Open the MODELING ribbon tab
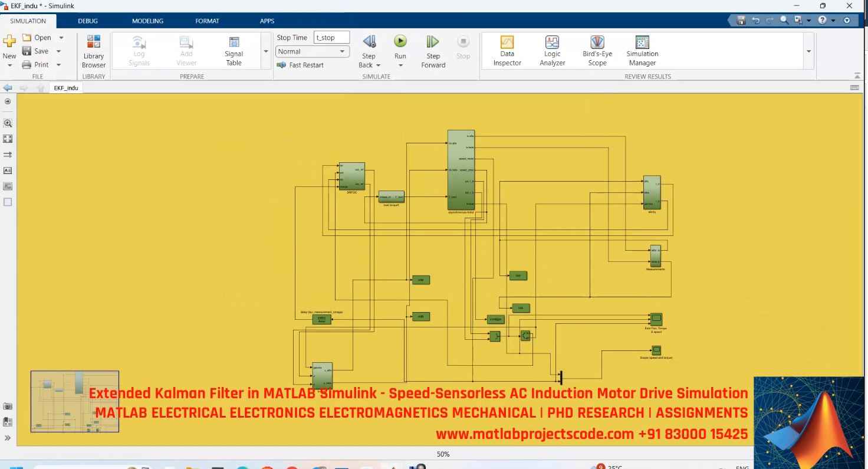 (x=147, y=21)
